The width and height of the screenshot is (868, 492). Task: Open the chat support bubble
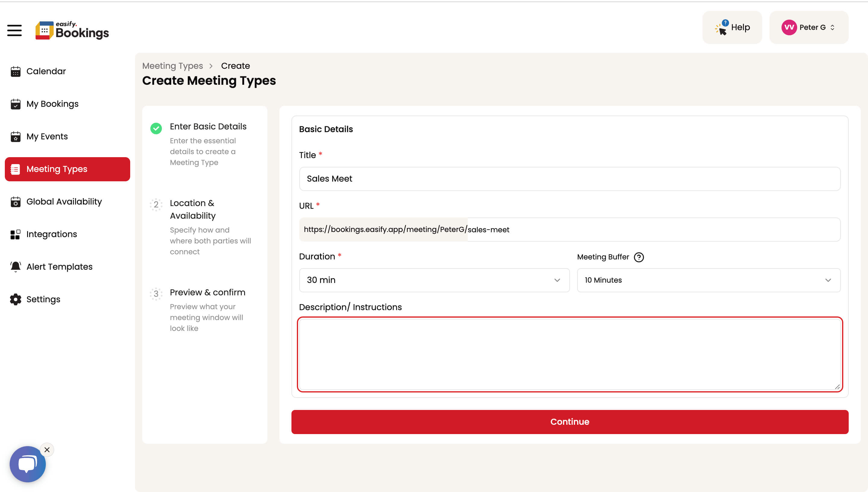(x=27, y=464)
